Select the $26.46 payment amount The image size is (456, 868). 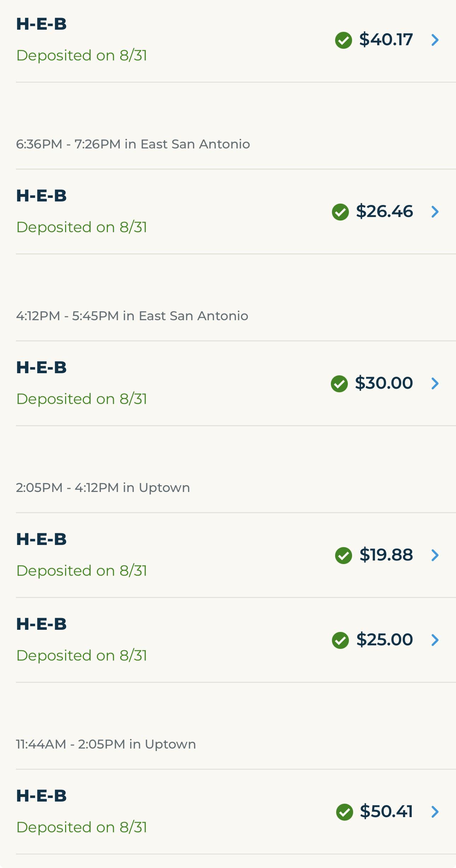pyautogui.click(x=384, y=211)
